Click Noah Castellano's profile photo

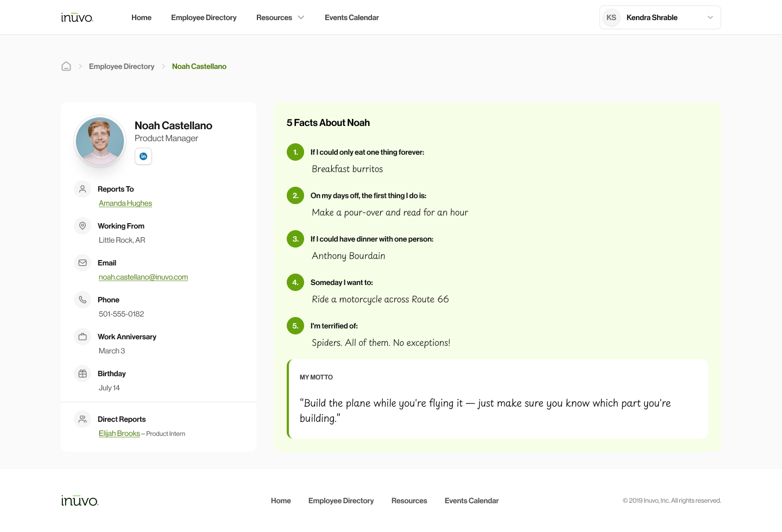coord(100,141)
